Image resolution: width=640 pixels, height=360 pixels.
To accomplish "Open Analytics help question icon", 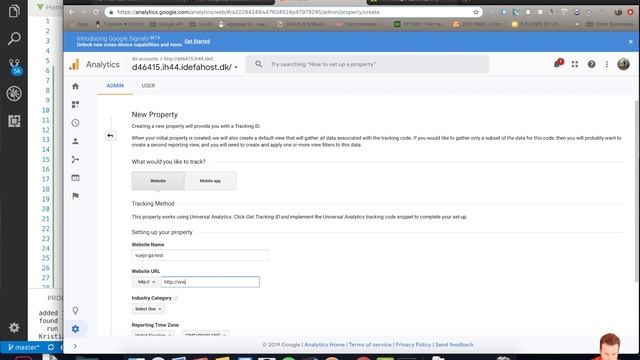I will coord(591,64).
